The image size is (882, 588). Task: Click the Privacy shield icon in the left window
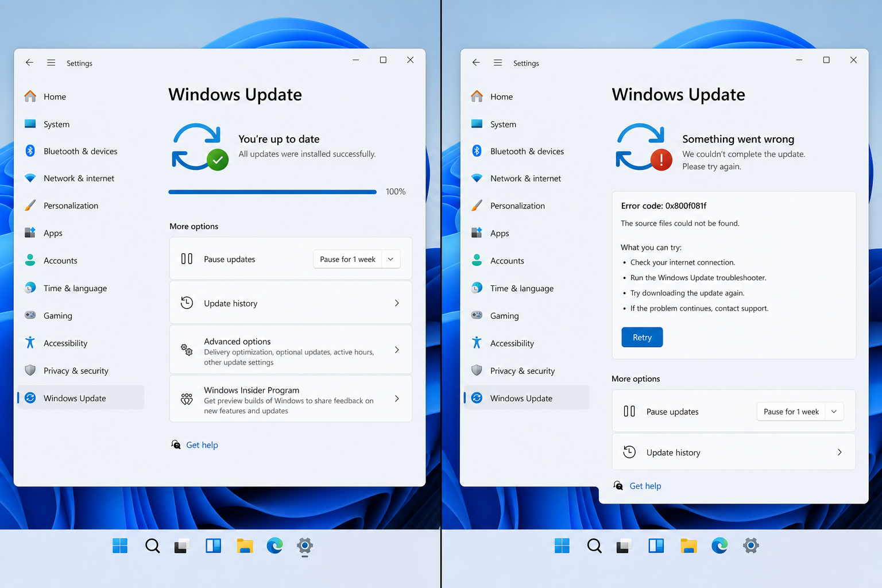(30, 370)
